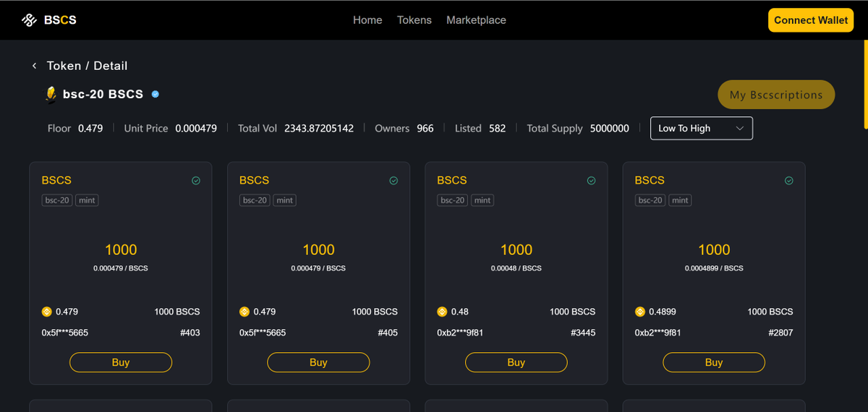868x412 pixels.
Task: Open My Bscscriptions
Action: (x=776, y=95)
